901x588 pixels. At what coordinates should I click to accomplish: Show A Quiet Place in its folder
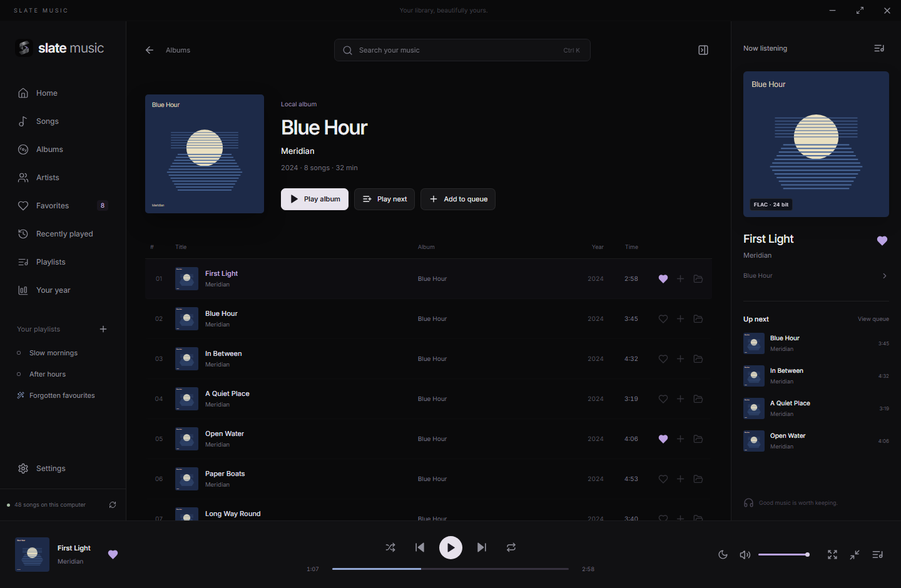pyautogui.click(x=698, y=399)
